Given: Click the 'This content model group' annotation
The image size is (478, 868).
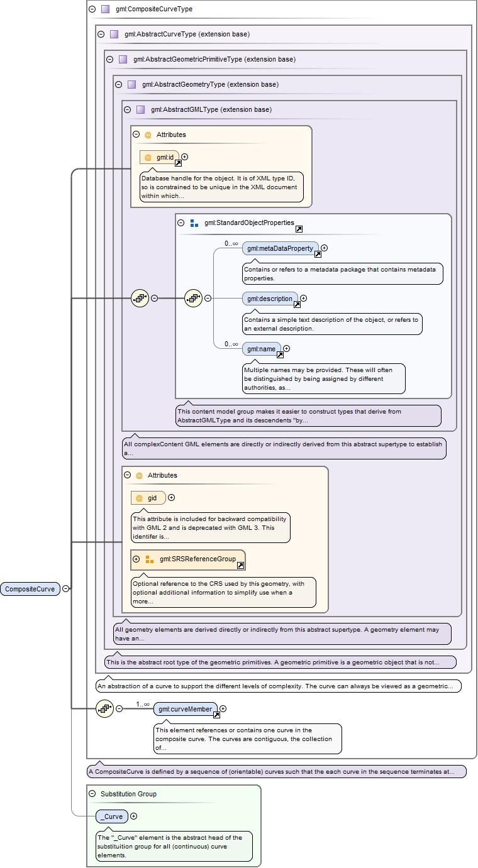Looking at the screenshot, I should 308,415.
